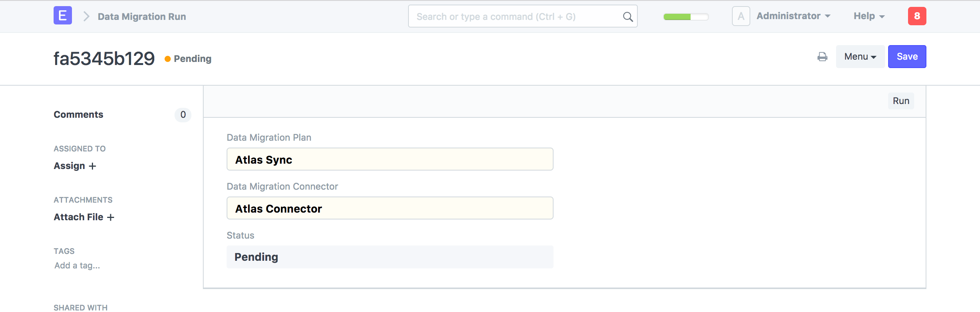Screen dimensions: 980x312
Task: Click the Comments sidebar item
Action: [x=78, y=114]
